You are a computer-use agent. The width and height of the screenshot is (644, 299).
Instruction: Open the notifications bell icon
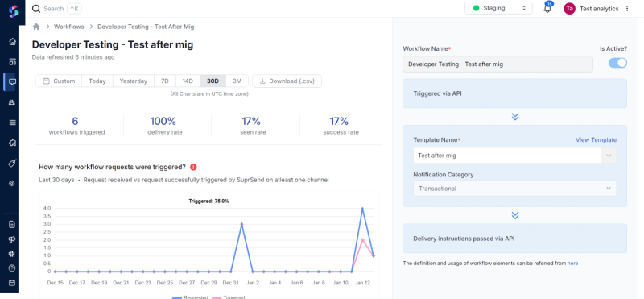(547, 8)
